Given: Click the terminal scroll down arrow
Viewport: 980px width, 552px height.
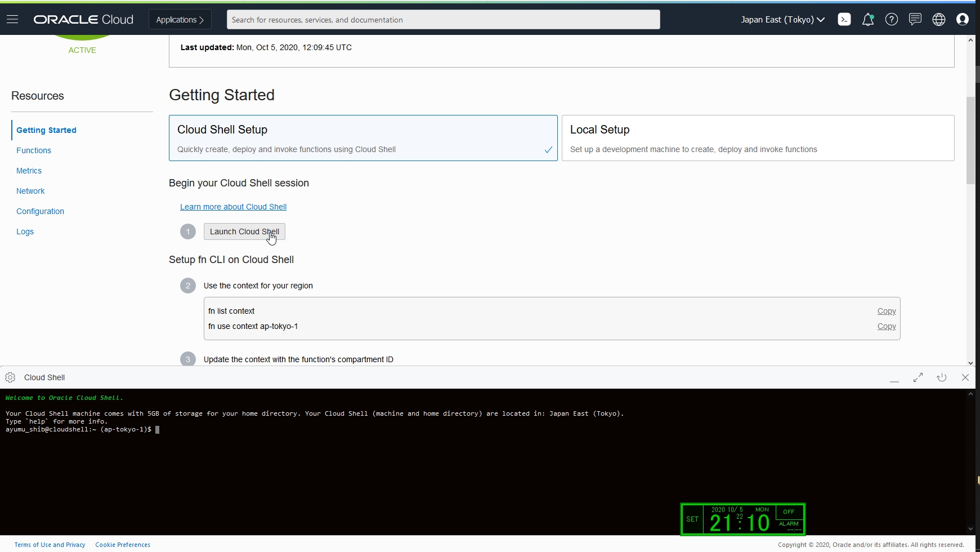Looking at the screenshot, I should coord(970,529).
